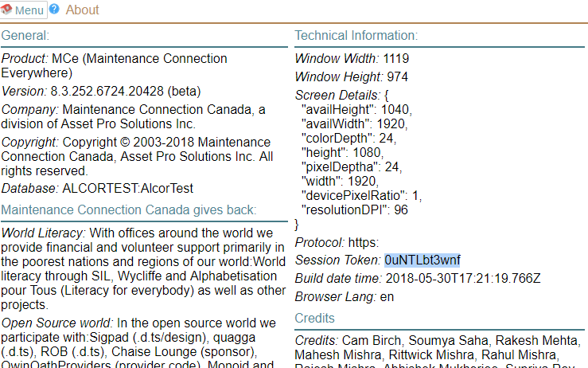This screenshot has width=588, height=368.
Task: Select the highlighted session token 0uNTLbt3wnf
Action: coord(423,260)
